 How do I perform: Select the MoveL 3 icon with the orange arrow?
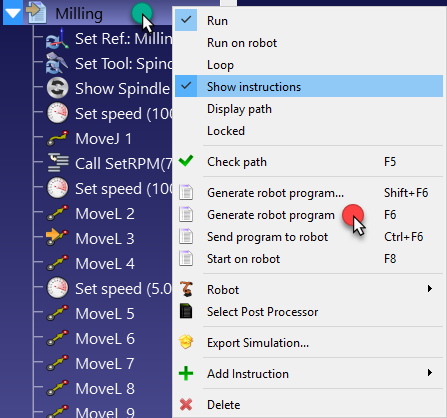(x=57, y=237)
